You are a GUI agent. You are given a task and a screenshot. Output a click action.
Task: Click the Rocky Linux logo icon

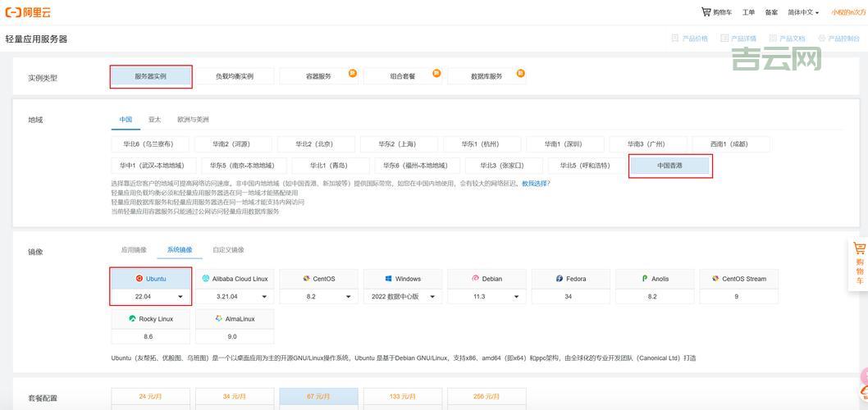point(132,319)
